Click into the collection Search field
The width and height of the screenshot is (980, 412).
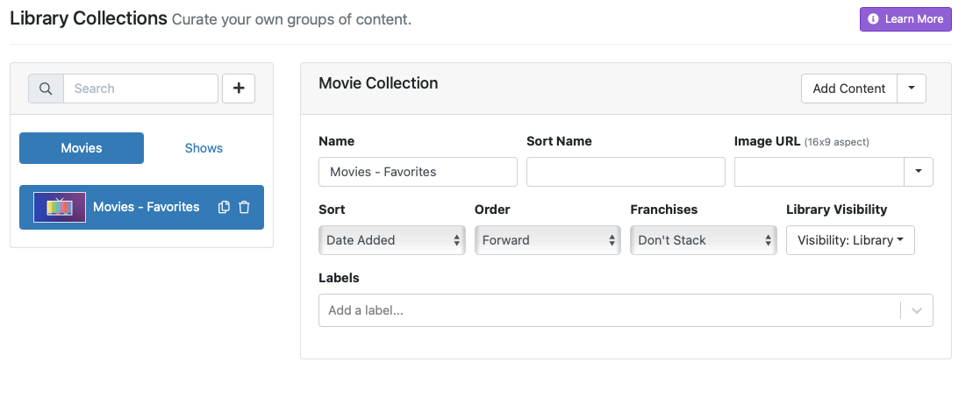coord(140,89)
